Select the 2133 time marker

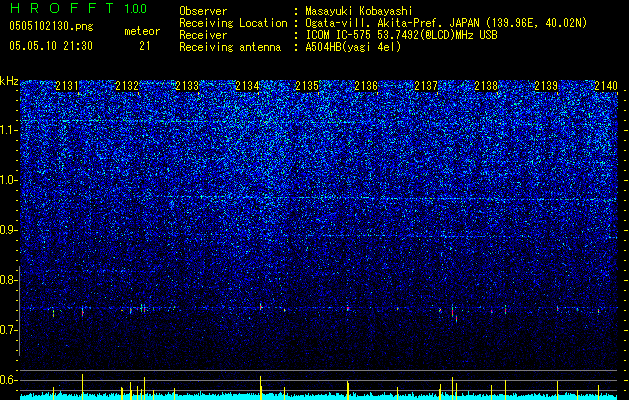(x=187, y=86)
